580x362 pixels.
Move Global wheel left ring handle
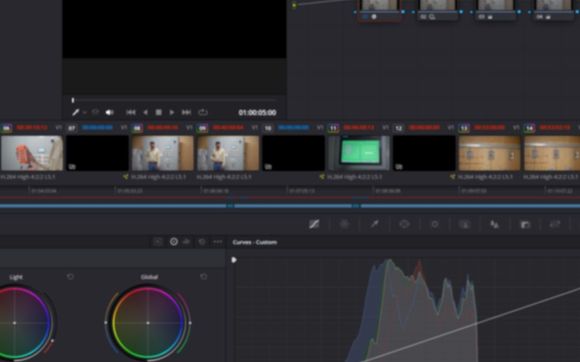coord(106,323)
